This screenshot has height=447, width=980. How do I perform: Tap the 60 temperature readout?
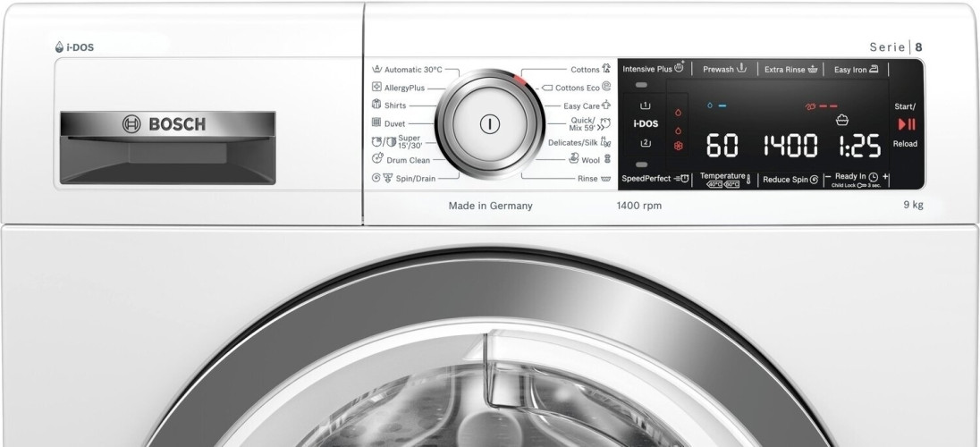click(722, 145)
